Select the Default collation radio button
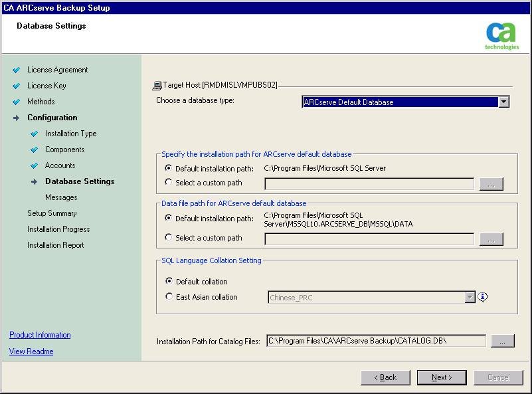This screenshot has width=532, height=394. 169,282
